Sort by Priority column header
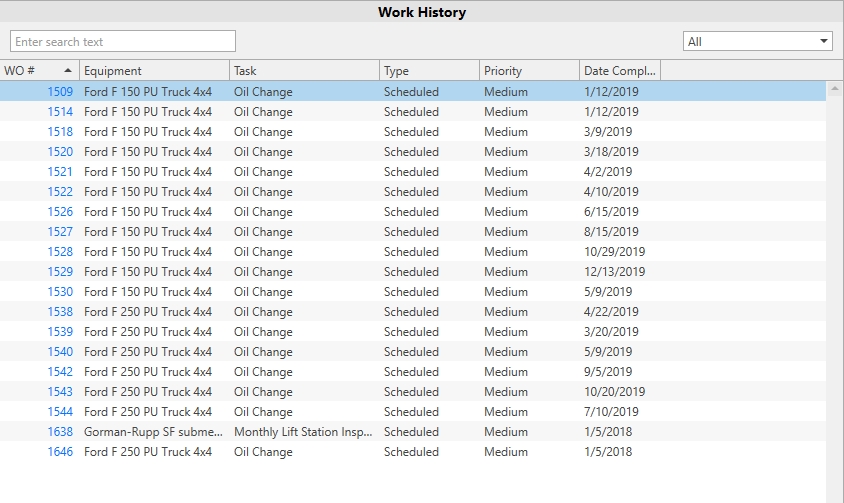844x503 pixels. click(530, 71)
